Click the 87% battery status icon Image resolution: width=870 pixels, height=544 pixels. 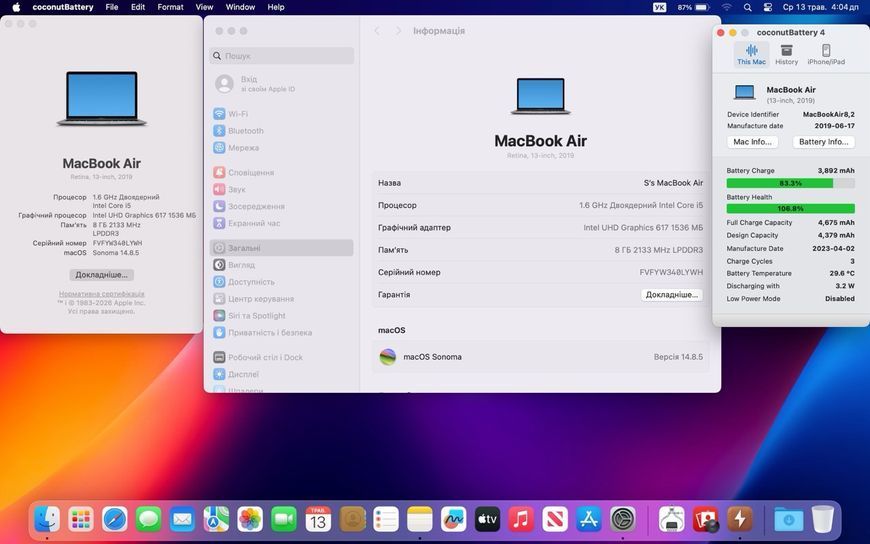click(x=694, y=7)
